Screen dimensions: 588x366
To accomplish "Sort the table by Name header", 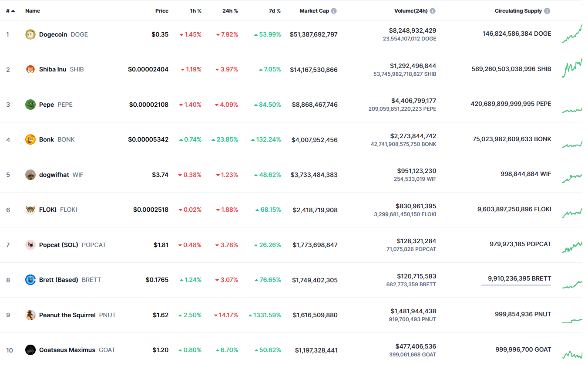I will [x=33, y=11].
